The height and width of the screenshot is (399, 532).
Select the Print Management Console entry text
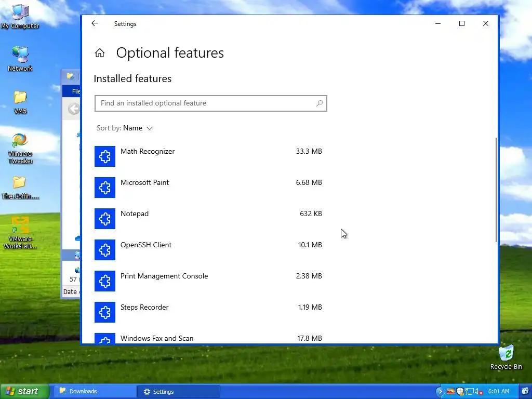[x=164, y=276]
